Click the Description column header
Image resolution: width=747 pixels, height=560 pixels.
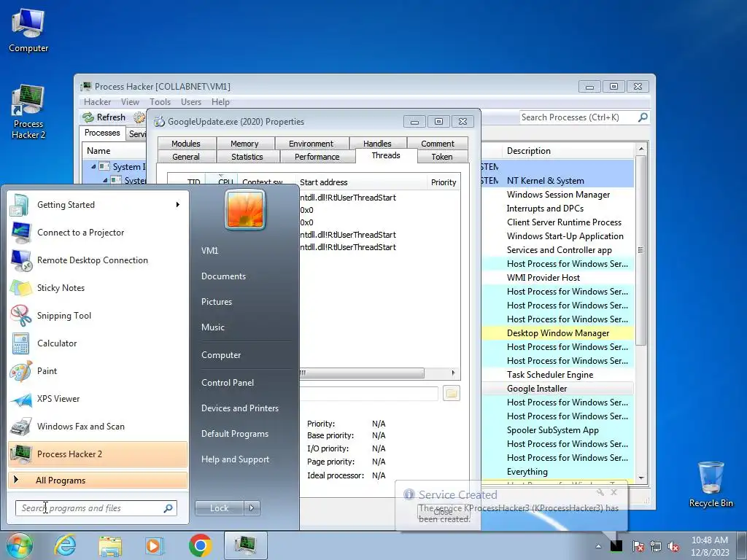(568, 151)
